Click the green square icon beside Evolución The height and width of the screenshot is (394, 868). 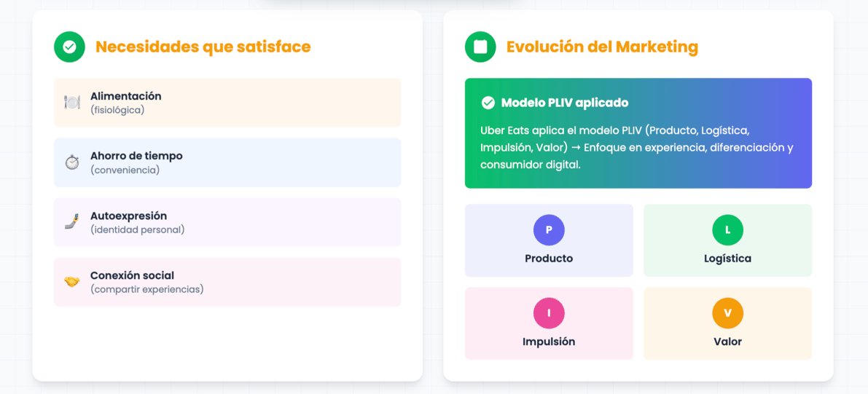click(x=480, y=47)
